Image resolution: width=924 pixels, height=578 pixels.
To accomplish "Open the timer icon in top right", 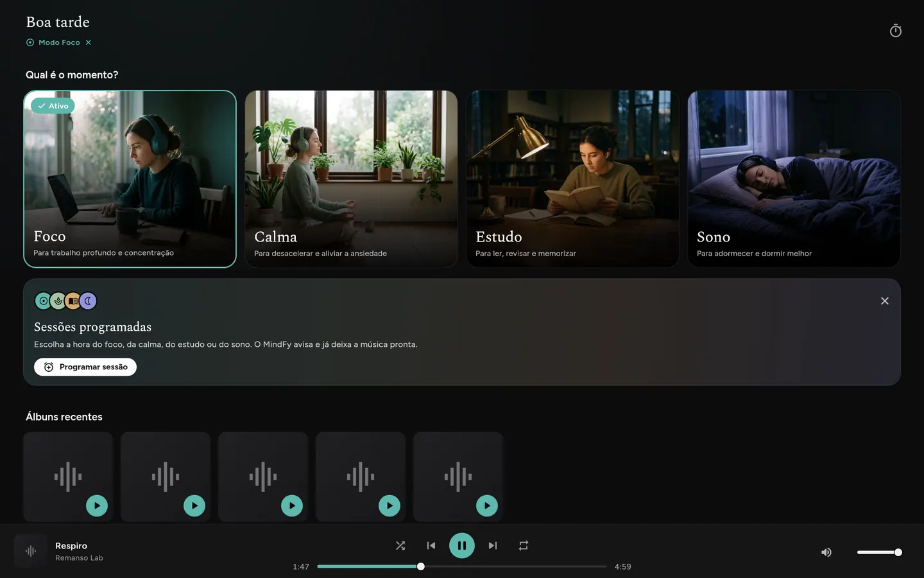I will click(896, 31).
